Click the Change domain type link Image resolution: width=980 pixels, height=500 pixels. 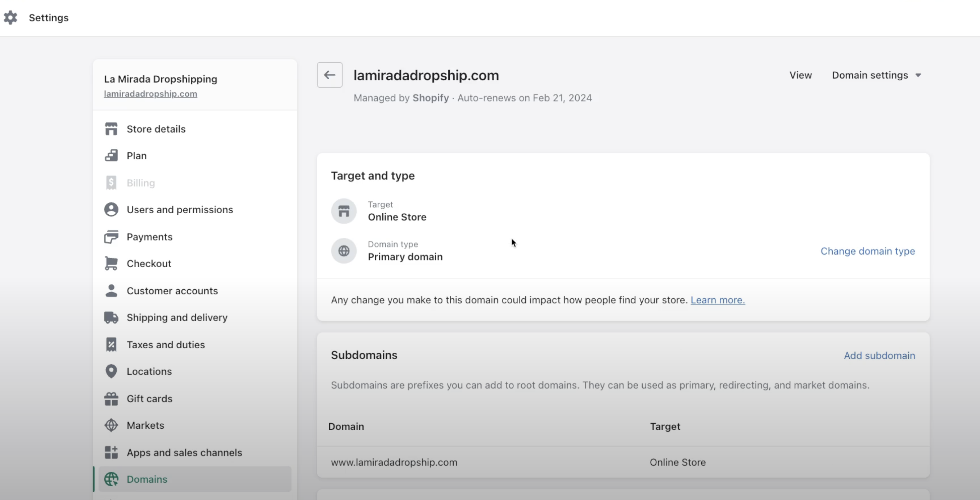coord(868,251)
